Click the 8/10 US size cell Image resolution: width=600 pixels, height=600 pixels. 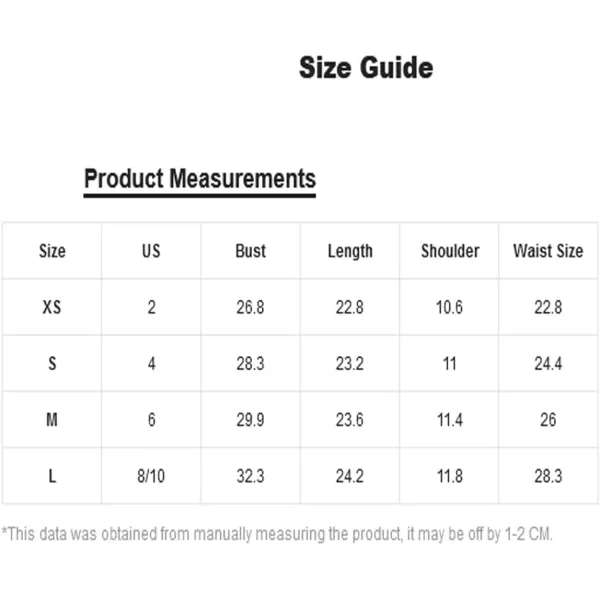coord(151,476)
